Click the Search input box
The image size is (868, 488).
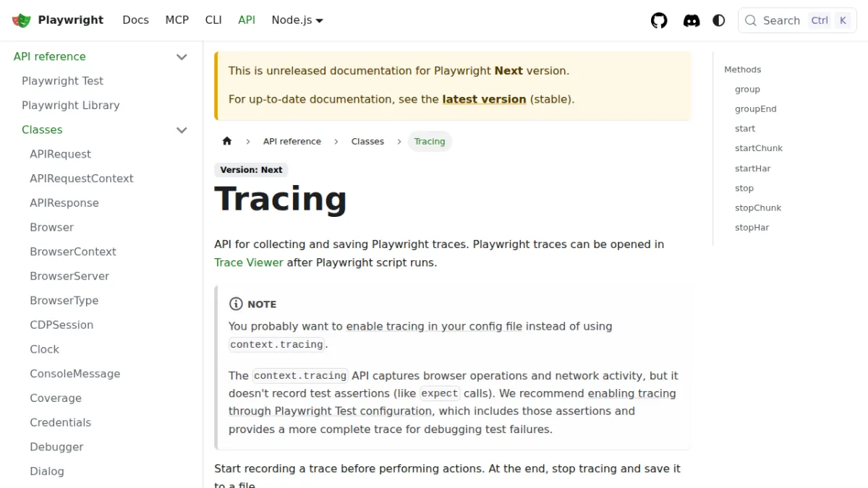[x=797, y=20]
